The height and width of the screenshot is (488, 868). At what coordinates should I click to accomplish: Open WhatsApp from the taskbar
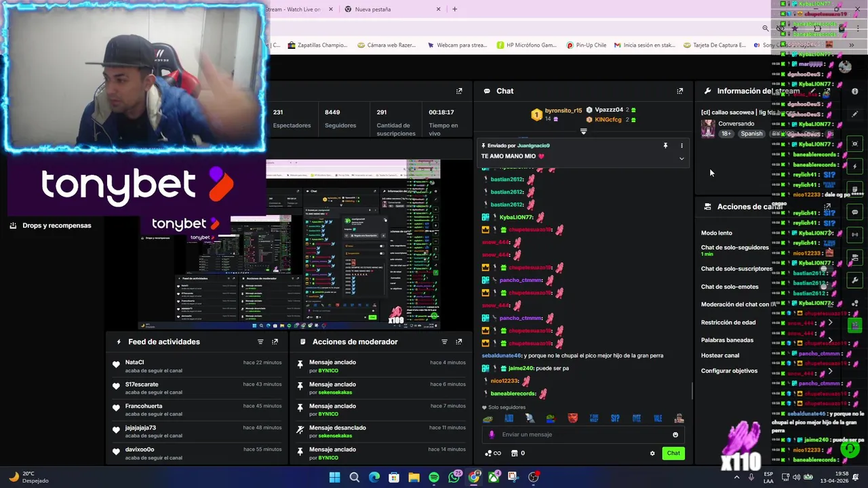pos(454,477)
